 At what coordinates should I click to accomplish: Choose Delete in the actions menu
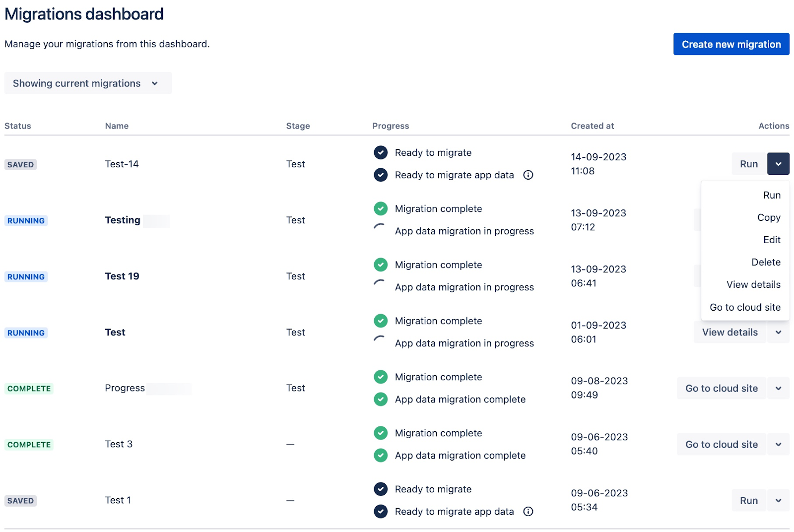click(x=766, y=262)
